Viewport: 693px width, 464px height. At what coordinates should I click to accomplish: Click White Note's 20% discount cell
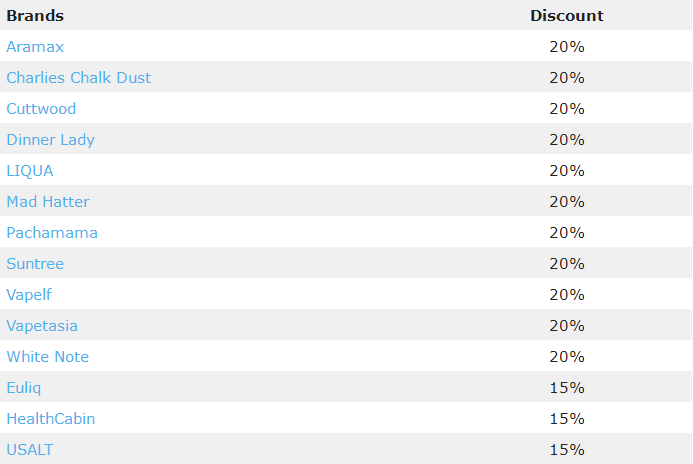point(567,357)
